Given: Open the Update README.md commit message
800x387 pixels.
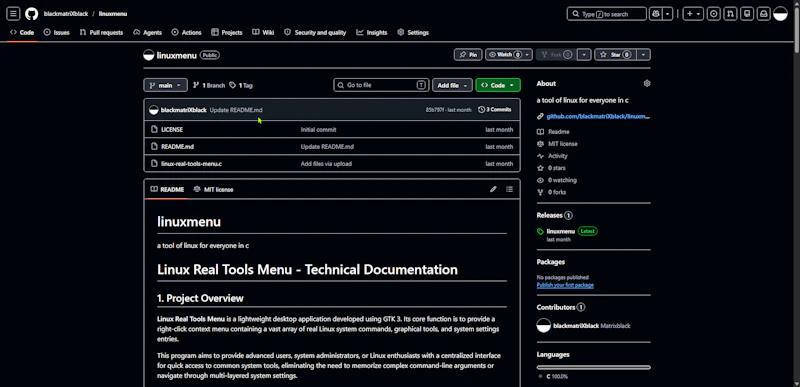Looking at the screenshot, I should point(236,110).
